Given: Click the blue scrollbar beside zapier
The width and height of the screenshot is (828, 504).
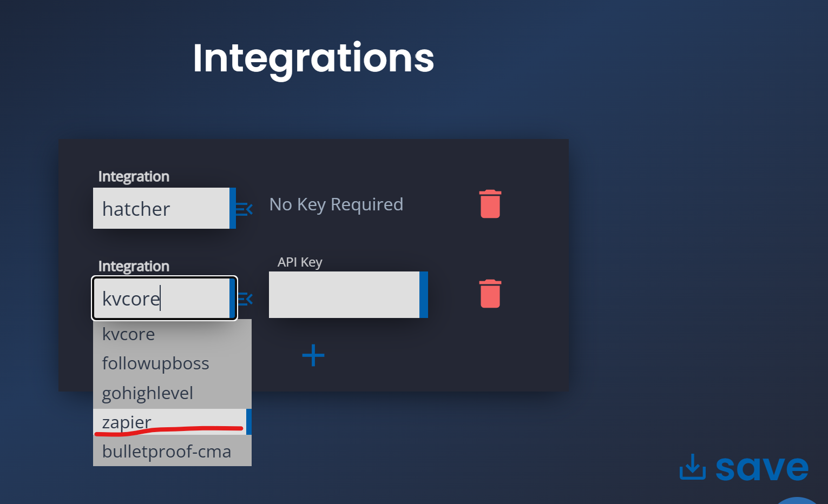Looking at the screenshot, I should click(248, 422).
